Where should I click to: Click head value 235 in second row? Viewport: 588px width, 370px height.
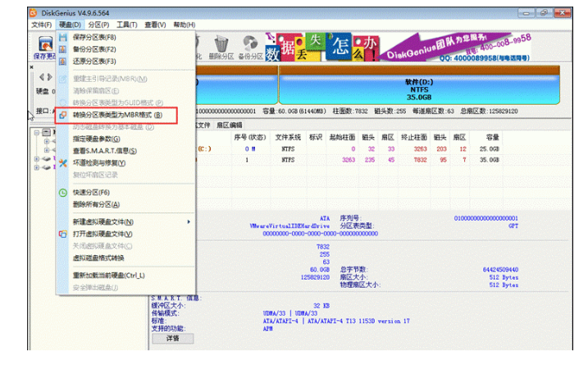tap(370, 160)
